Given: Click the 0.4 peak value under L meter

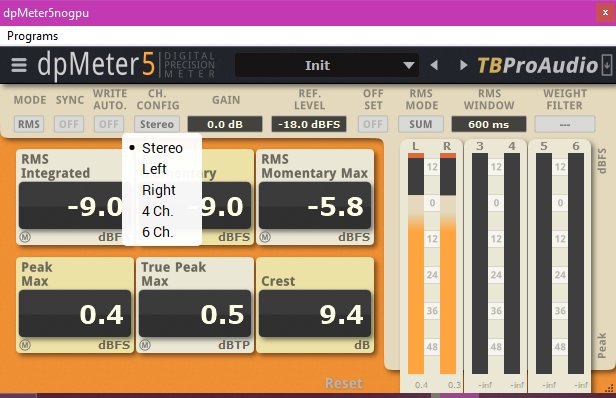Looking at the screenshot, I should click(421, 385).
